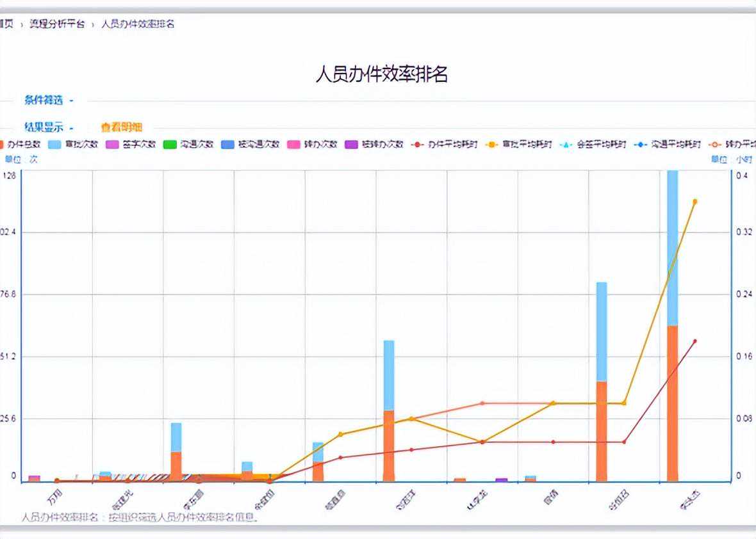Image resolution: width=756 pixels, height=539 pixels.
Task: Click the red 办件平均耗时 line legend icon
Action: coord(418,144)
